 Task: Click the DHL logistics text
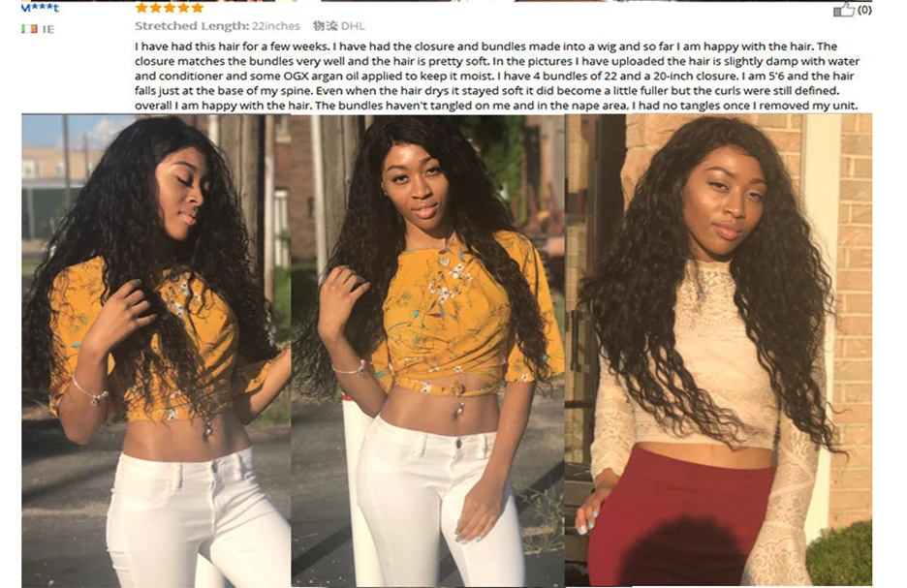click(x=353, y=26)
